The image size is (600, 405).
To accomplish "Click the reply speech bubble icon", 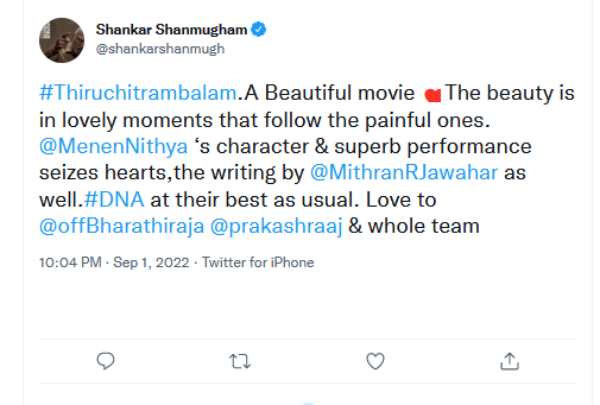I will [x=107, y=360].
